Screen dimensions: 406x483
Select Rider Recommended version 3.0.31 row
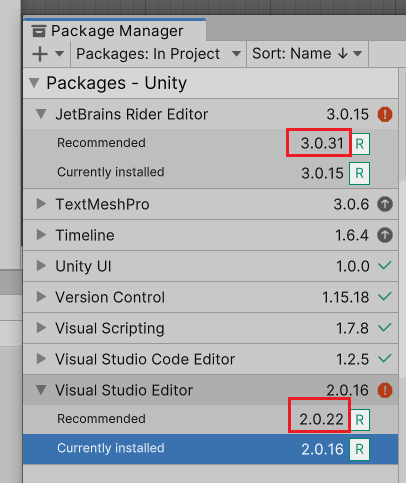(x=211, y=143)
